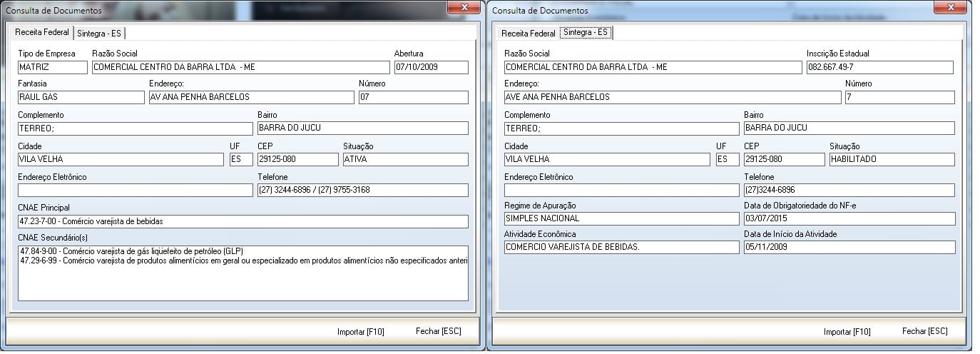This screenshot has width=980, height=354.
Task: Click Endereço field AVE ANA PENHA BARCELOS
Action: coord(673,97)
